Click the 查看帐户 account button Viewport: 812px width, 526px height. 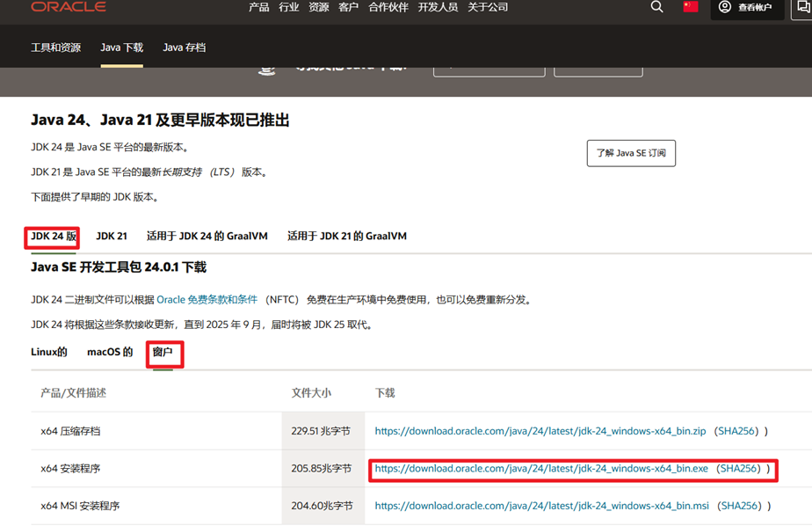coord(747,7)
